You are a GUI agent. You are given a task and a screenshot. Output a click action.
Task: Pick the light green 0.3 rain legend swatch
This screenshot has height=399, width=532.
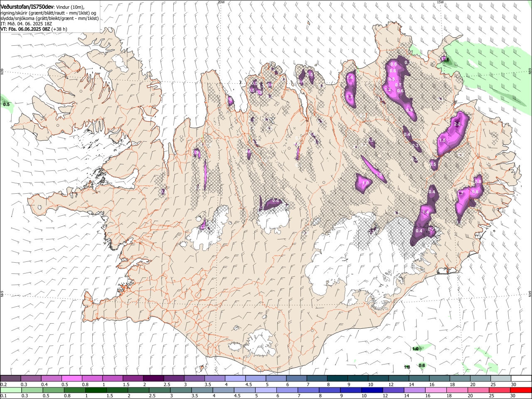(32, 390)
